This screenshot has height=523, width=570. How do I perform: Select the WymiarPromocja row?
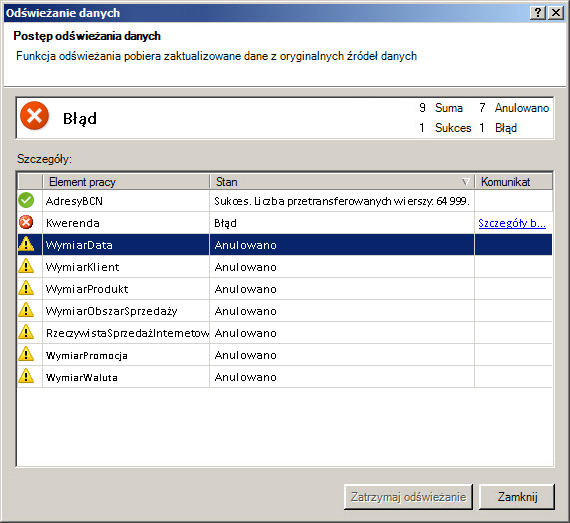(285, 355)
